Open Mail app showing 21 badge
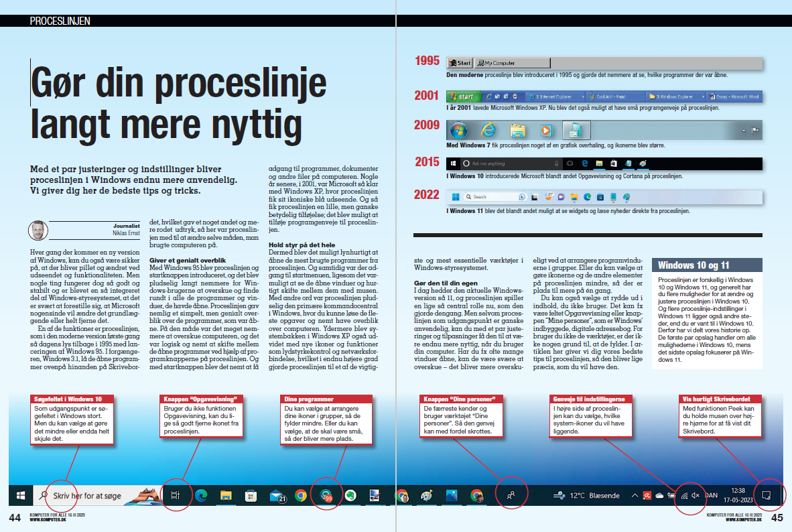Image resolution: width=792 pixels, height=532 pixels. (278, 496)
